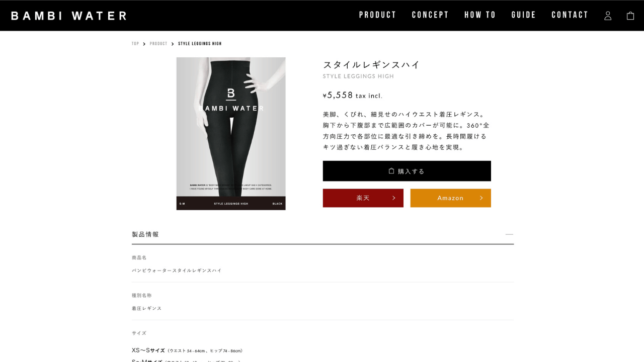Buy via the red 楽天 button
Image resolution: width=644 pixels, height=362 pixels.
pyautogui.click(x=363, y=198)
